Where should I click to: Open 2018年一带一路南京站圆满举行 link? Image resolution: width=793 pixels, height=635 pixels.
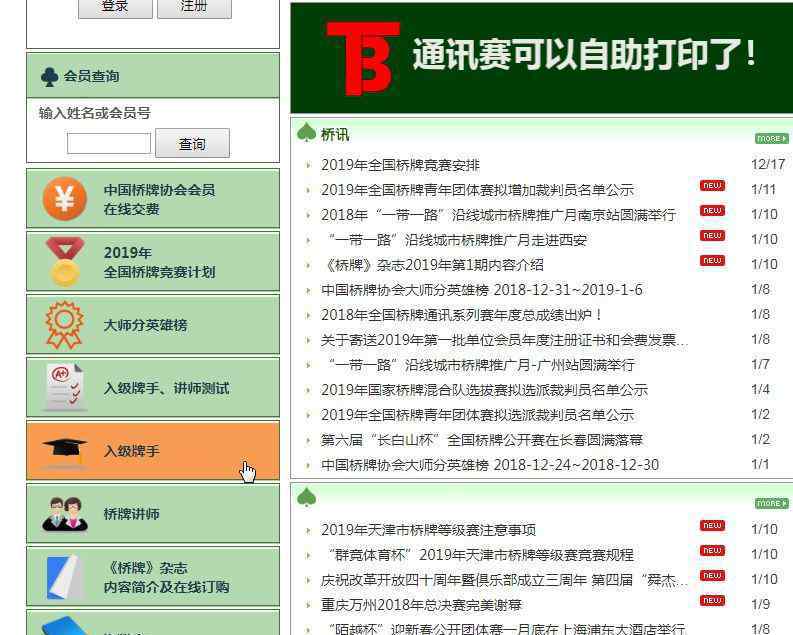click(498, 215)
